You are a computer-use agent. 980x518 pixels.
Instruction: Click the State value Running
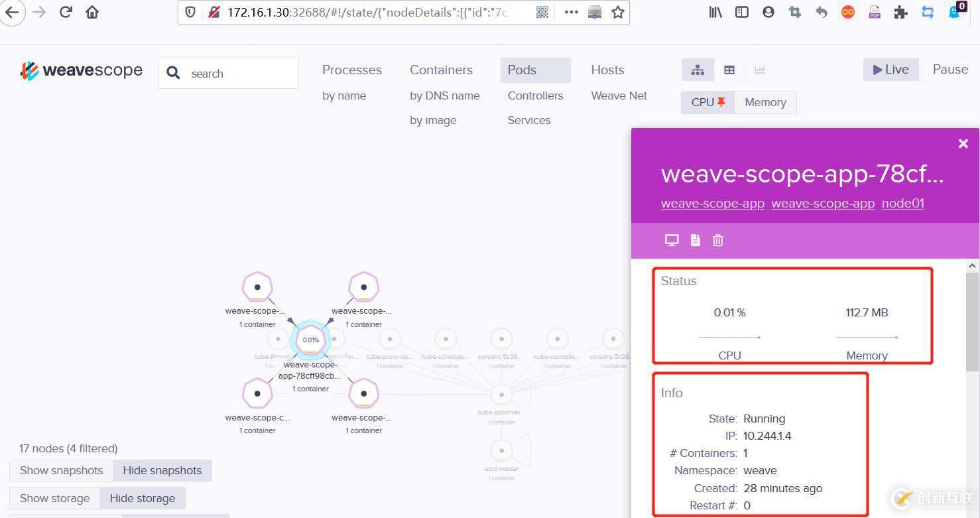[764, 419]
